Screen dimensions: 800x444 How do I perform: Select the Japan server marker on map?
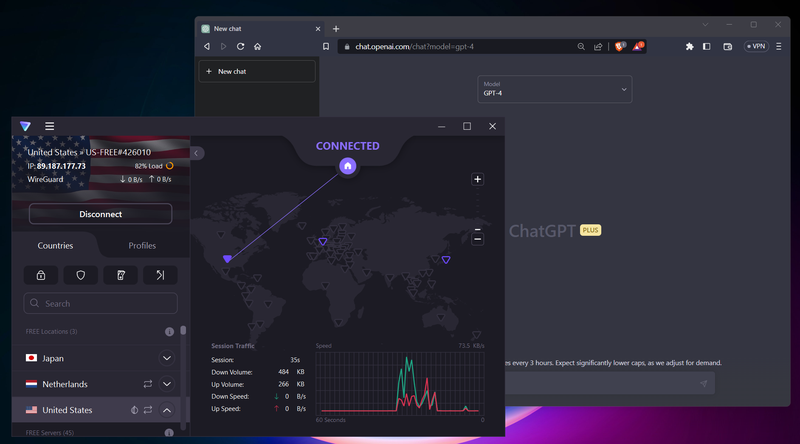click(x=446, y=260)
